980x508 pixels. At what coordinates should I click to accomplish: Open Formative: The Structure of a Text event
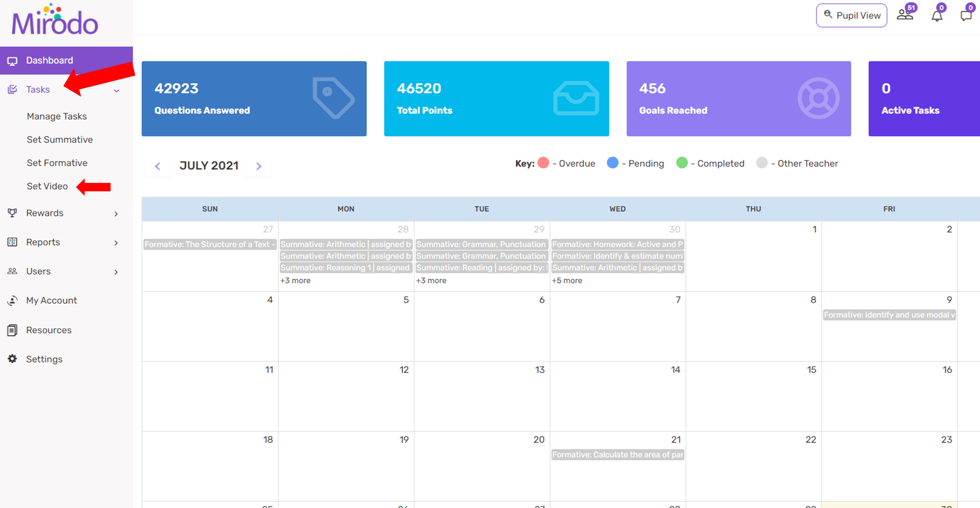(210, 244)
